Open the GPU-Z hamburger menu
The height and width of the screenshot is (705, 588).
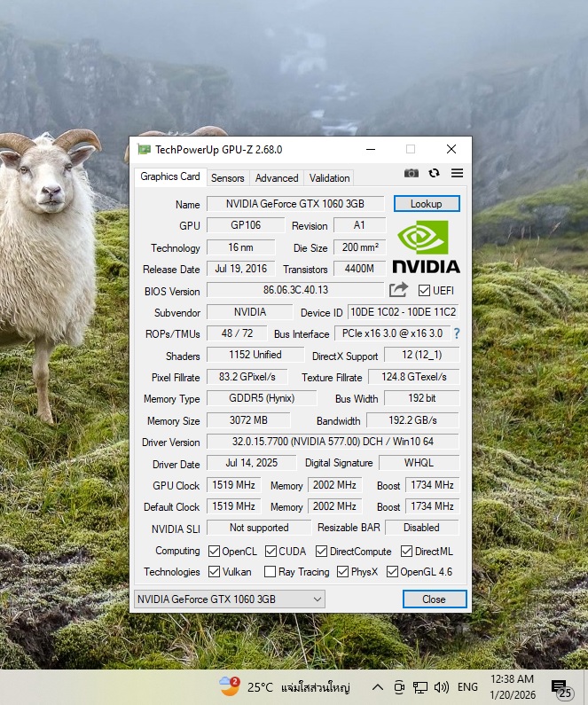(457, 174)
